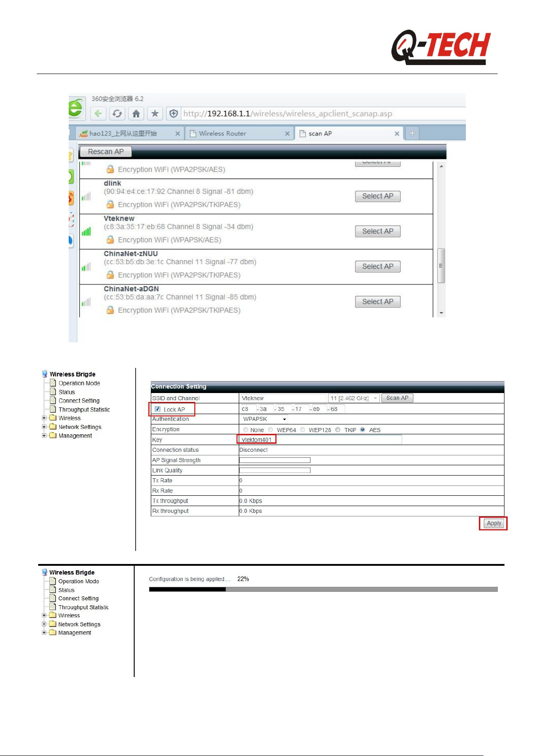Select the WEP64 encryption radio button
This screenshot has width=535, height=756.
(271, 430)
